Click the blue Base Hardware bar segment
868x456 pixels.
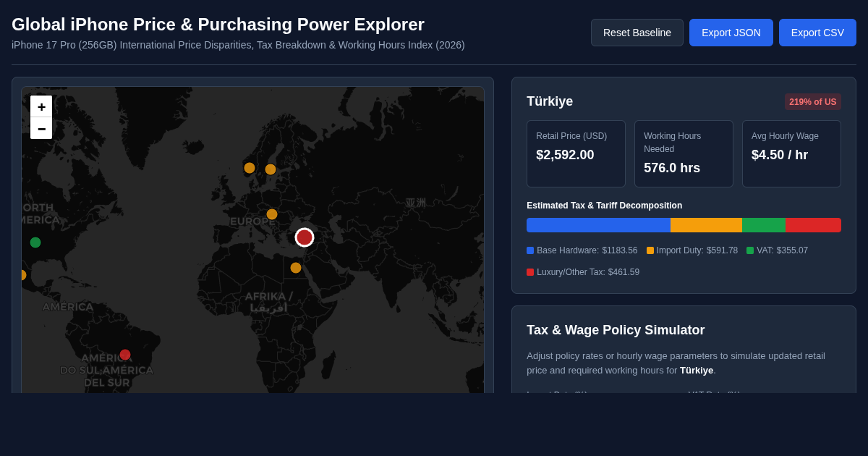[598, 225]
